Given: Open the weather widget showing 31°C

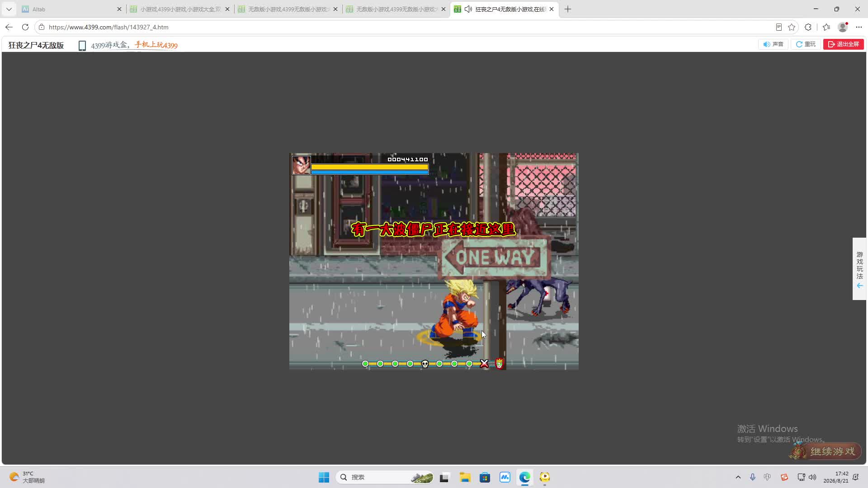Looking at the screenshot, I should click(28, 477).
